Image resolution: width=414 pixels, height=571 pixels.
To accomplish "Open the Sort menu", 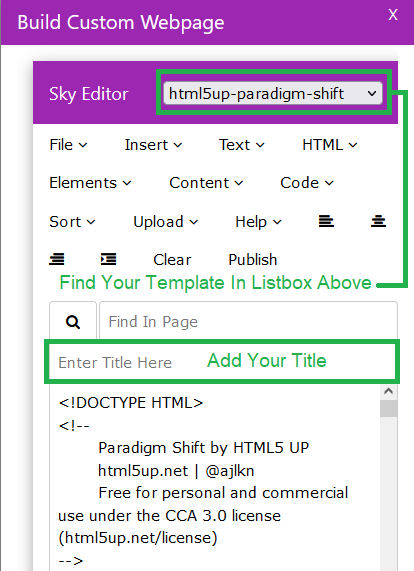I will coord(72,222).
